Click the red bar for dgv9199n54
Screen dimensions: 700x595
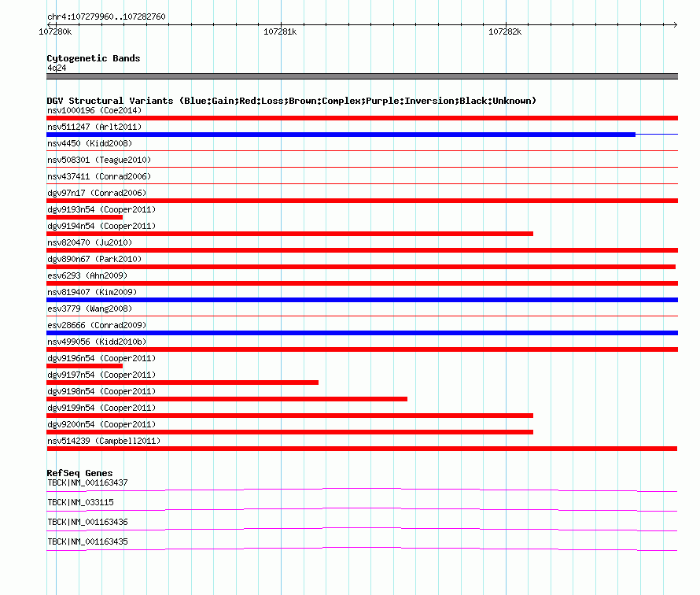click(289, 416)
